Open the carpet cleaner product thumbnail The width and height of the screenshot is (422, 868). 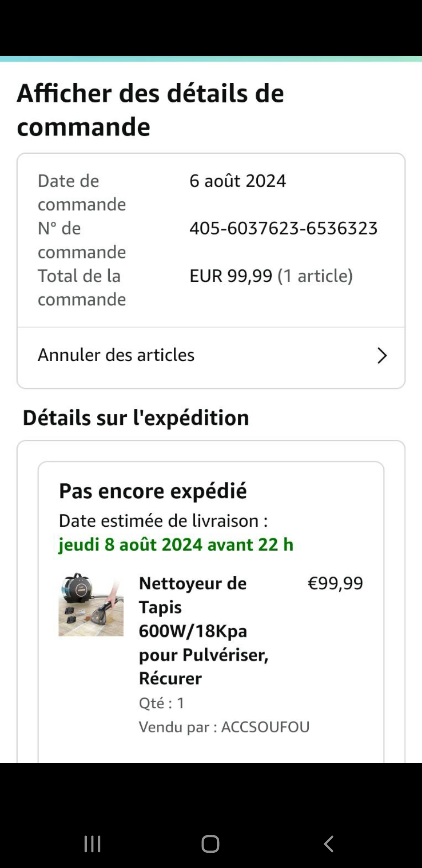pyautogui.click(x=91, y=604)
